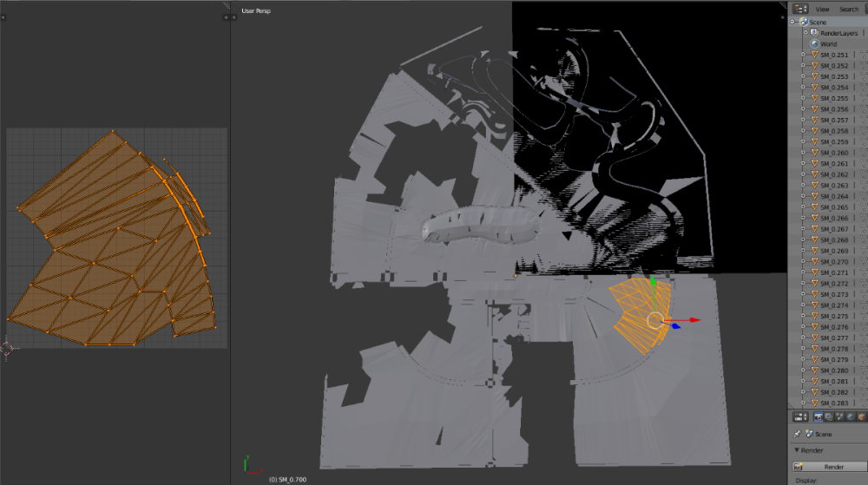868x485 pixels.
Task: Click the mesh icon of SM_0.259
Action: point(814,141)
